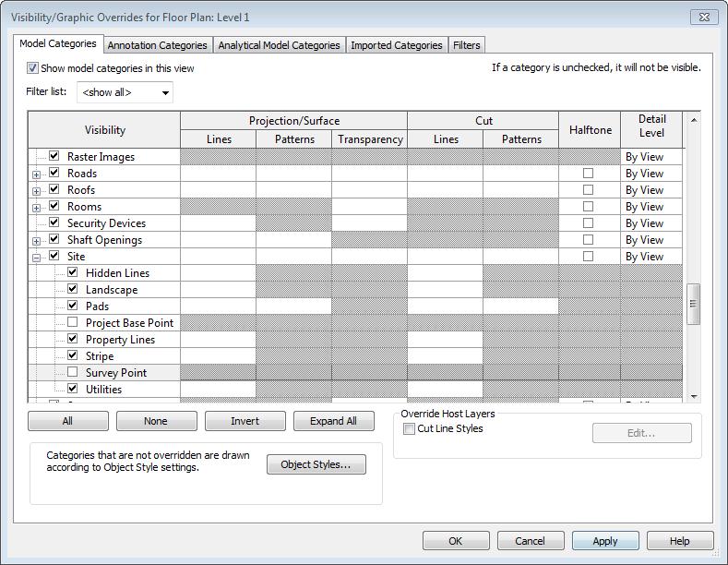Enable Halftone for Shaft Openings
The image size is (728, 565).
tap(589, 240)
